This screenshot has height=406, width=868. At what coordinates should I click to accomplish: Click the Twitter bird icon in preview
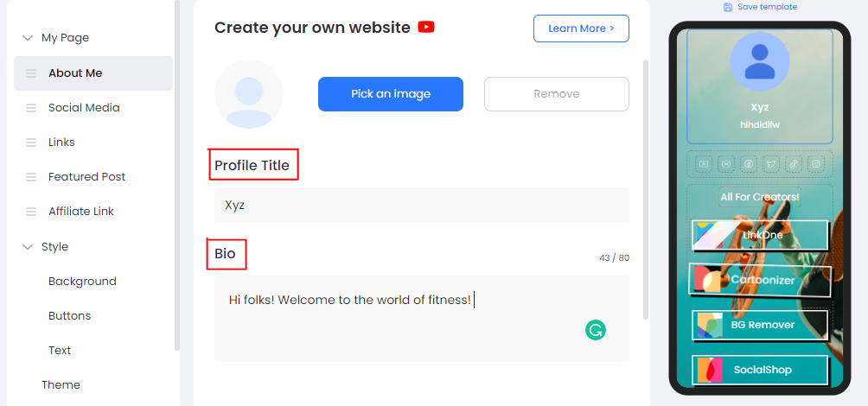point(771,164)
